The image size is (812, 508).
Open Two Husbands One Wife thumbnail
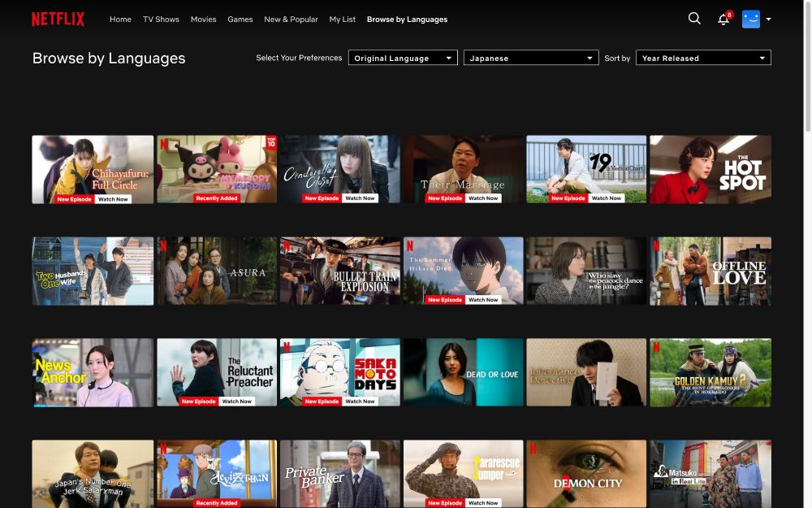93,271
